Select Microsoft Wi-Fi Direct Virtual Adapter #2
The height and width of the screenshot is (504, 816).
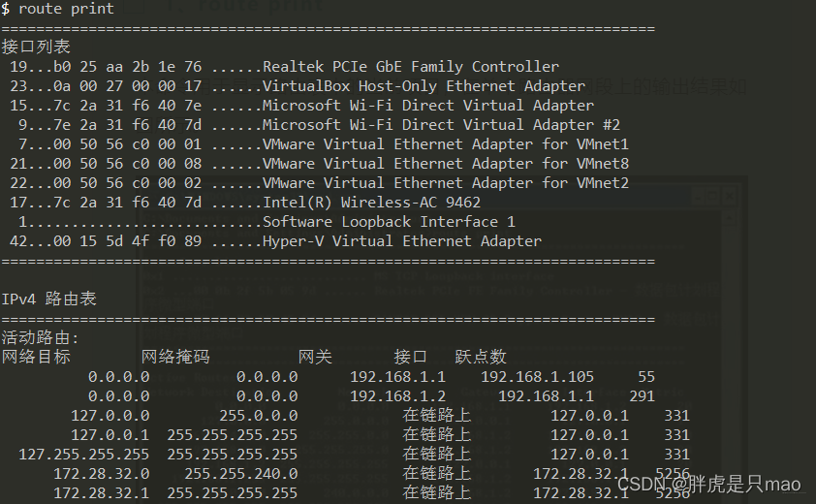click(x=441, y=125)
